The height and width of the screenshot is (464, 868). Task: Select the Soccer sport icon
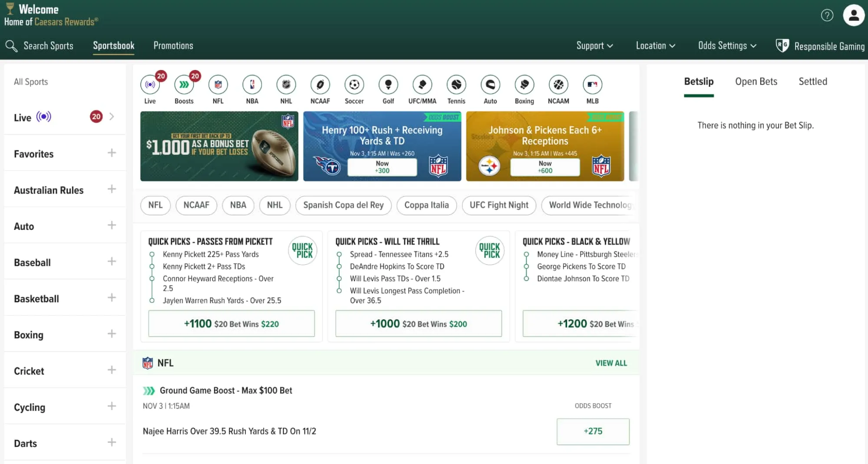pos(354,85)
